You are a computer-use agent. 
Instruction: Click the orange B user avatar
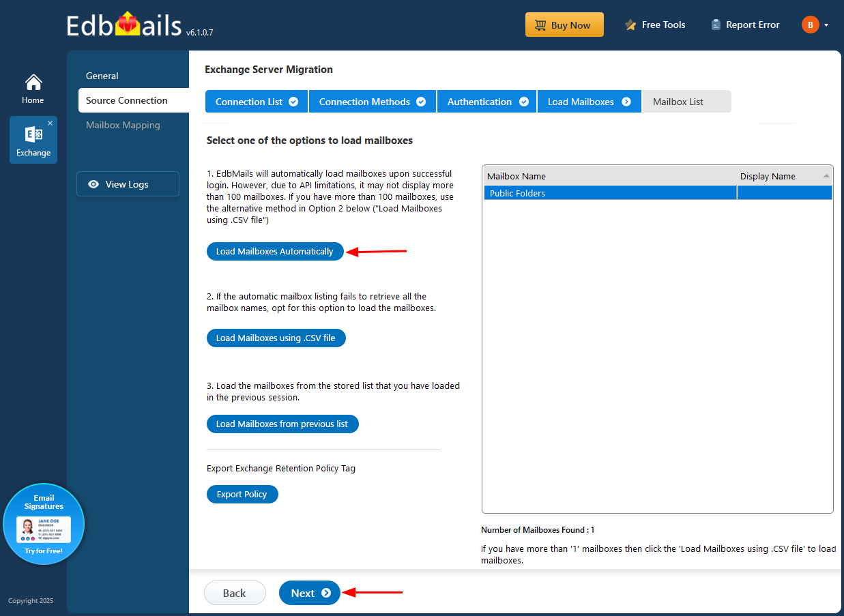click(x=810, y=25)
